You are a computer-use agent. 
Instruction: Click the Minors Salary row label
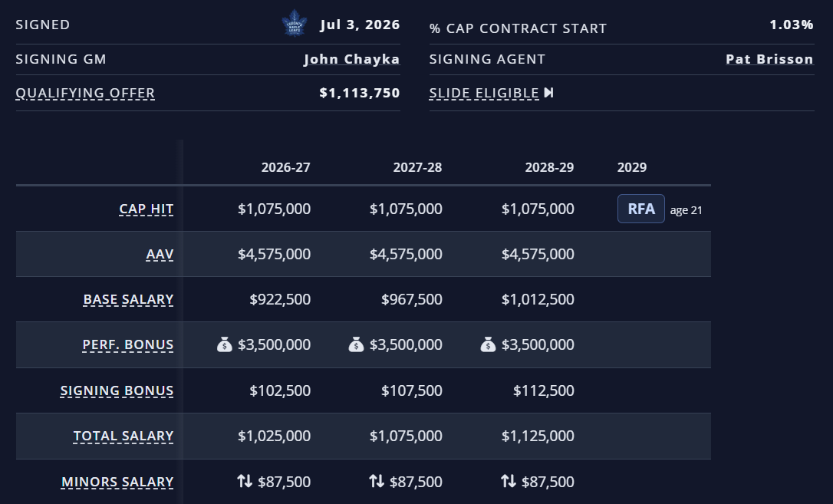[117, 482]
